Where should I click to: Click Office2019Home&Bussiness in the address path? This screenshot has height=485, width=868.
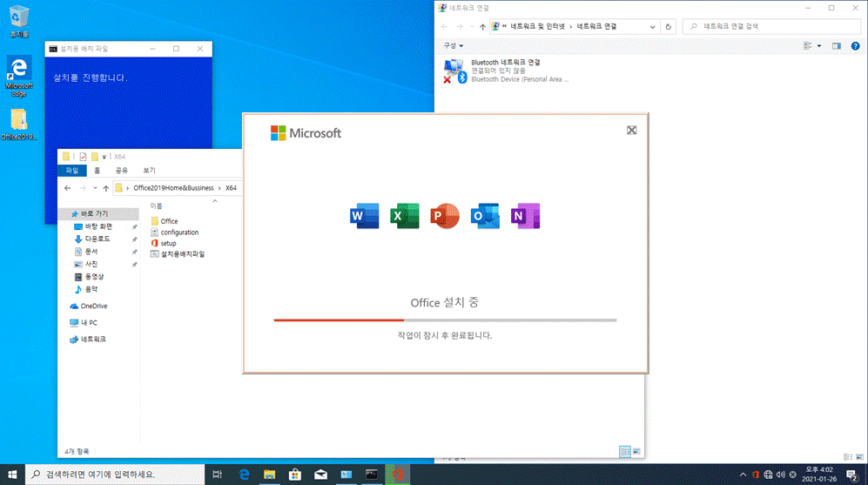point(173,188)
